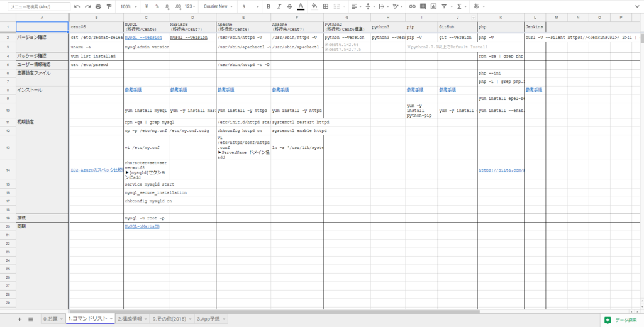Image resolution: width=644 pixels, height=327 pixels.
Task: Open the 0.お題 tab's dropdown arrow
Action: click(62, 319)
